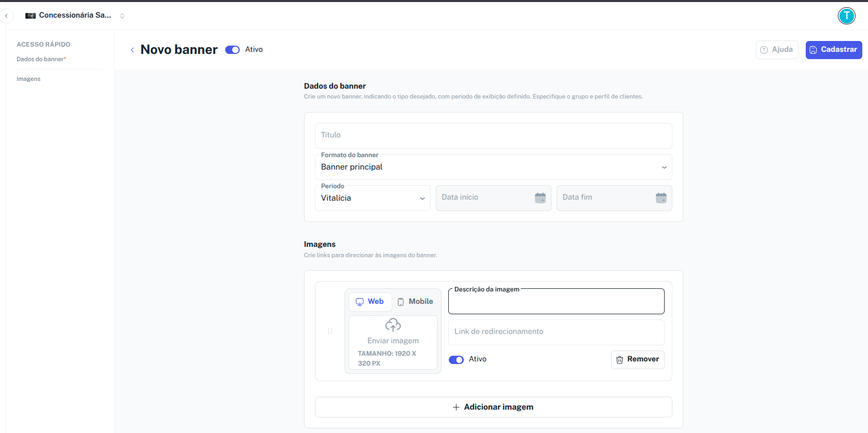Click the ACESSO RÁPIDO heading

coord(44,45)
